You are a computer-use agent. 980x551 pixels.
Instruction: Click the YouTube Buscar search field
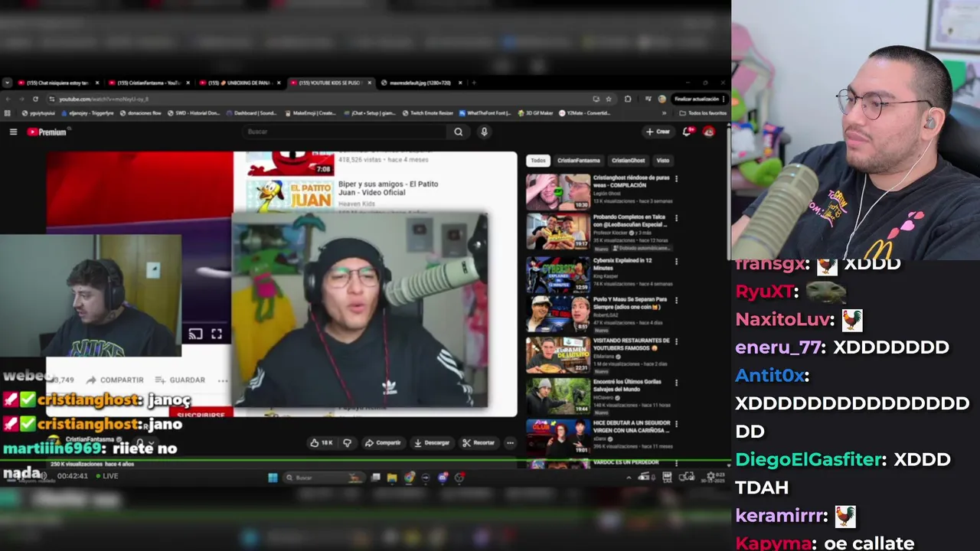[346, 132]
